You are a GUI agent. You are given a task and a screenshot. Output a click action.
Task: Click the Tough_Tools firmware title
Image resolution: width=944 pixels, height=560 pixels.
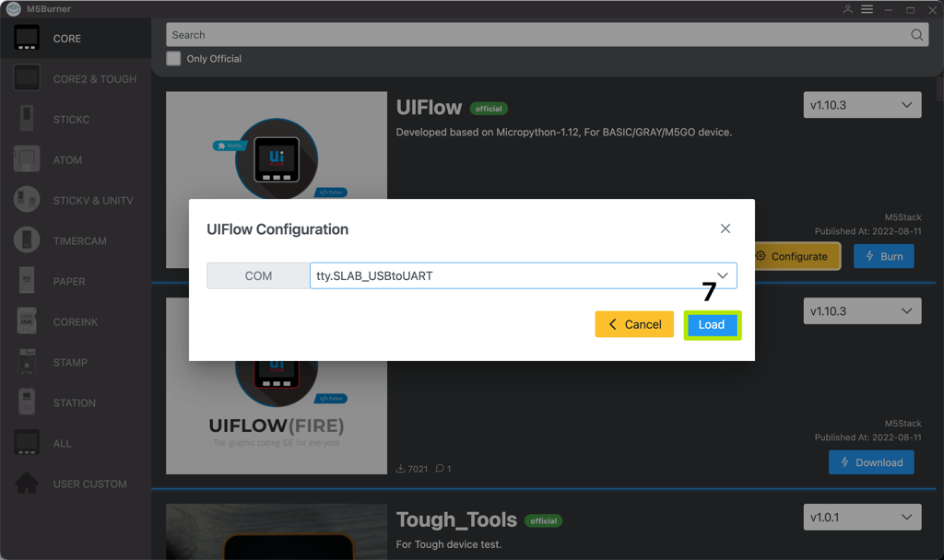coord(456,519)
